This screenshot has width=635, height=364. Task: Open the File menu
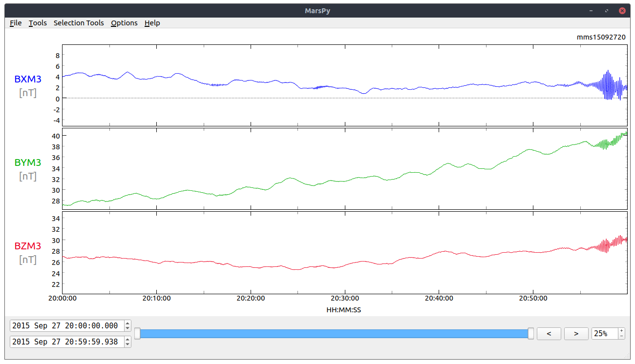click(16, 23)
